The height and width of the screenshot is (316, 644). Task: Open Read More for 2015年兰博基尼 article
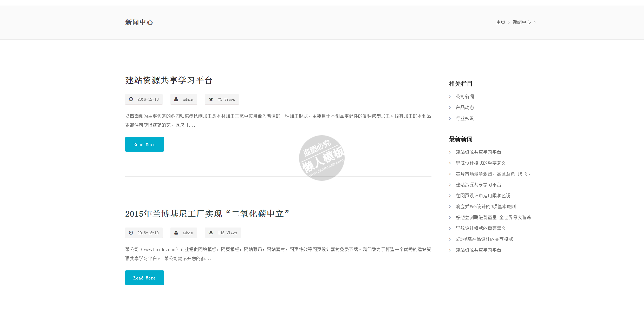point(144,278)
